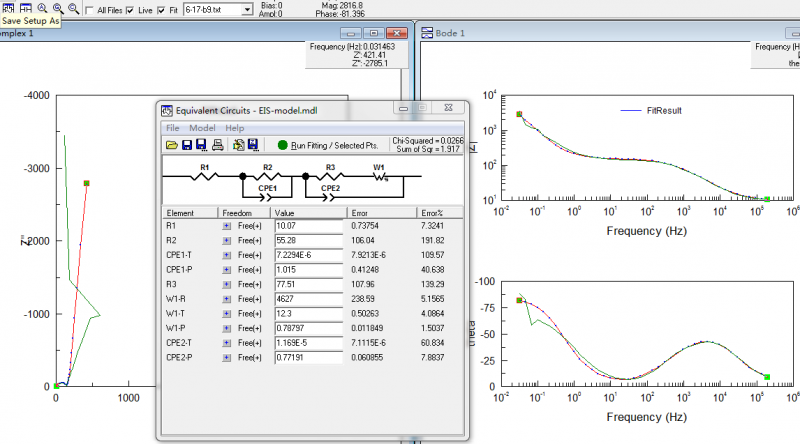Open the File menu in Equivalent Circuits
800x444 pixels.
pyautogui.click(x=172, y=128)
